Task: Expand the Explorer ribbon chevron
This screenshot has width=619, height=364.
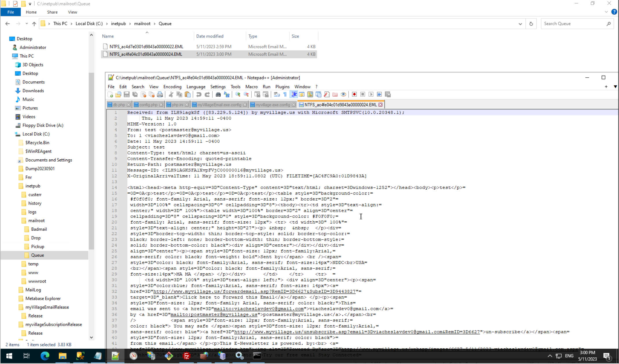Action: pyautogui.click(x=606, y=12)
